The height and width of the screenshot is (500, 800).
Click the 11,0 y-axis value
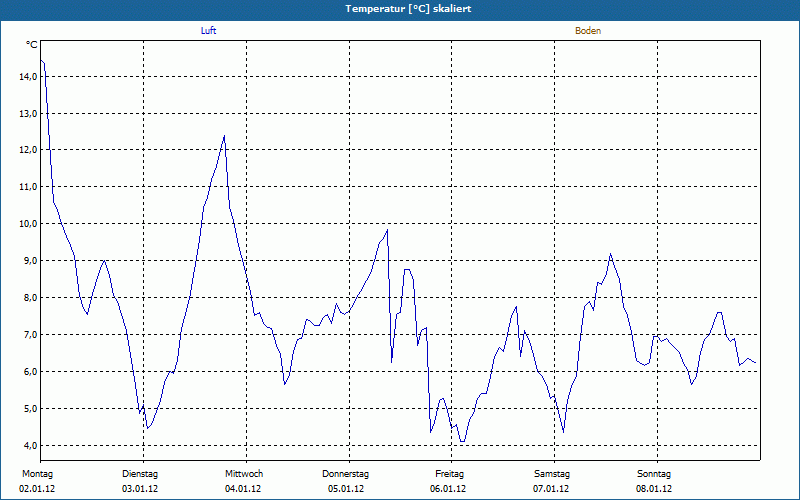click(x=29, y=187)
